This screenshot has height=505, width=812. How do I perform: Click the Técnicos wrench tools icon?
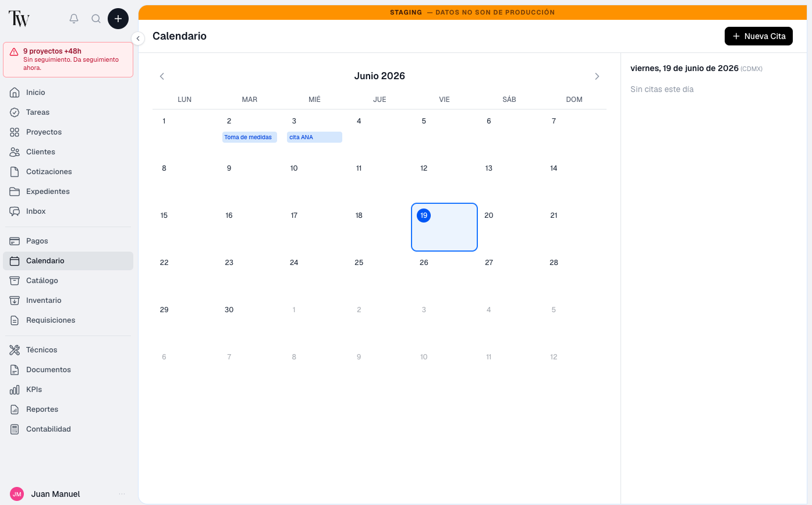(x=15, y=350)
